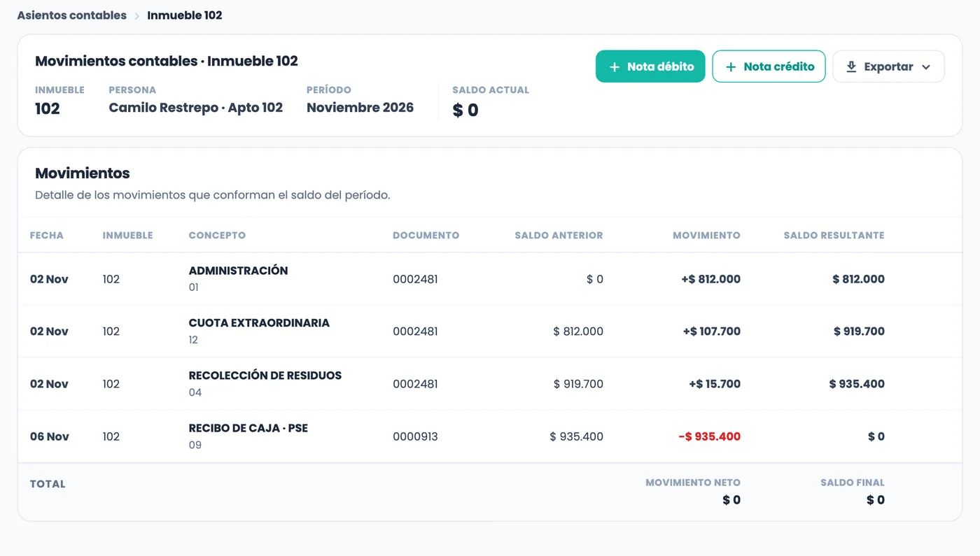This screenshot has width=980, height=556.
Task: Click the MOVIMIENTO column header
Action: click(706, 236)
